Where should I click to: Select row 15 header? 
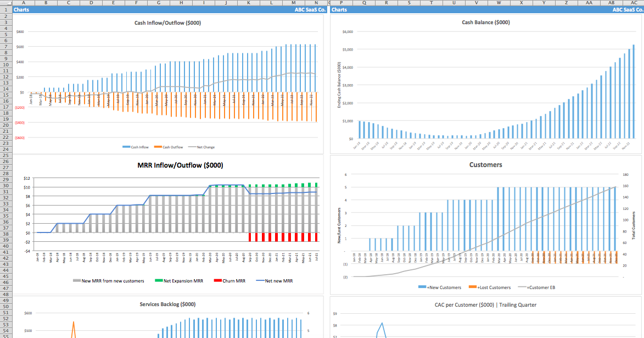click(x=5, y=95)
